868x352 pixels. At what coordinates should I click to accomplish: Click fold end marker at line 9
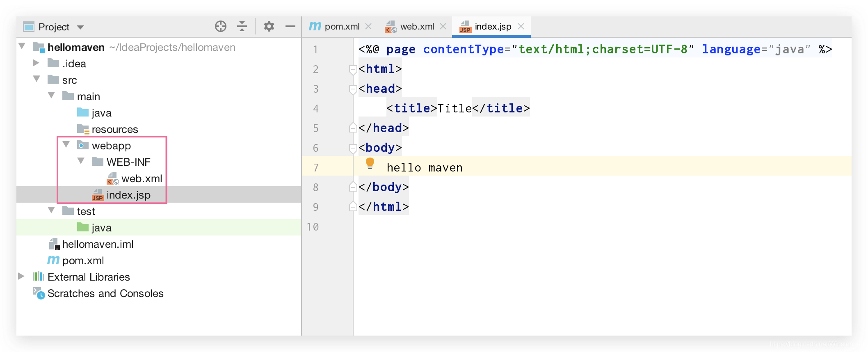click(353, 206)
